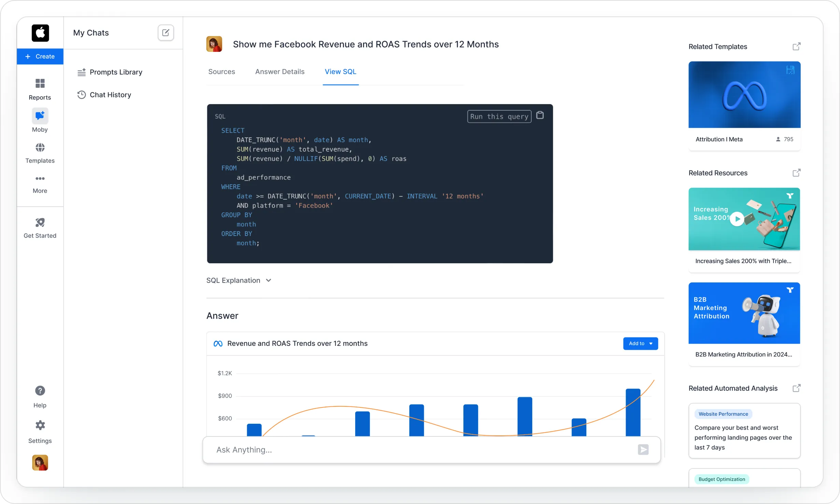
Task: Open the Add to dropdown
Action: pos(640,344)
